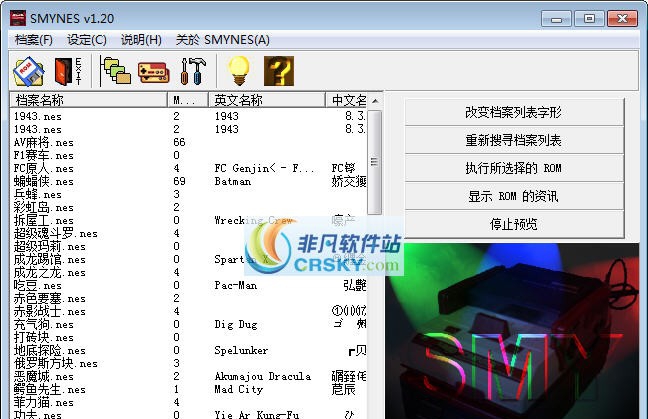Image resolution: width=648 pixels, height=419 pixels.
Task: Click the Spelunker English name cell
Action: point(241,351)
